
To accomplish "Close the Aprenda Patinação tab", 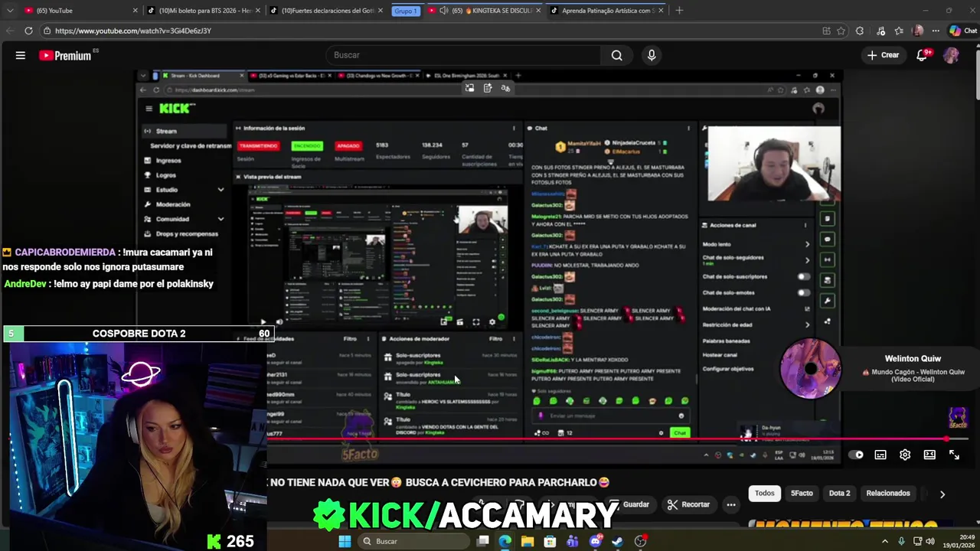I will pos(661,11).
